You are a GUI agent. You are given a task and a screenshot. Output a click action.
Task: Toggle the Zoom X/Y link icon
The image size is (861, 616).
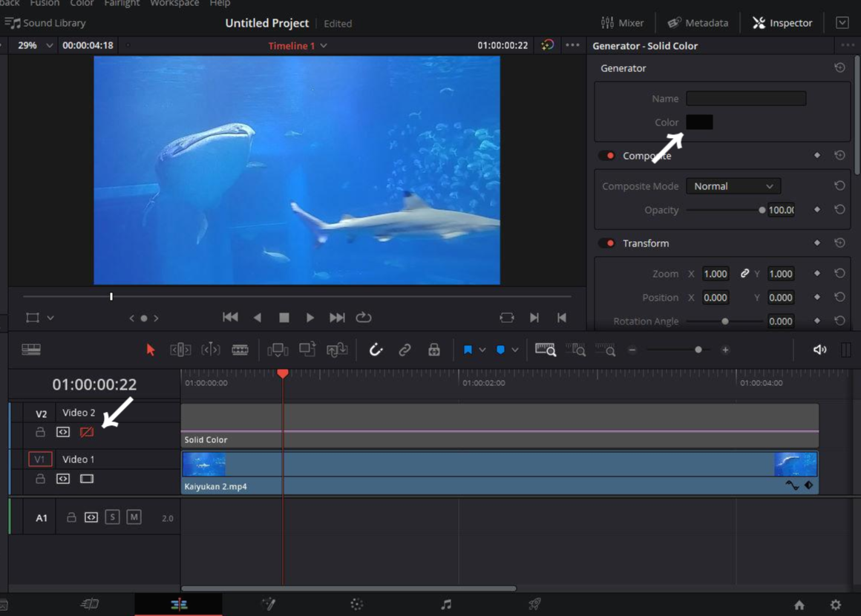coord(744,273)
